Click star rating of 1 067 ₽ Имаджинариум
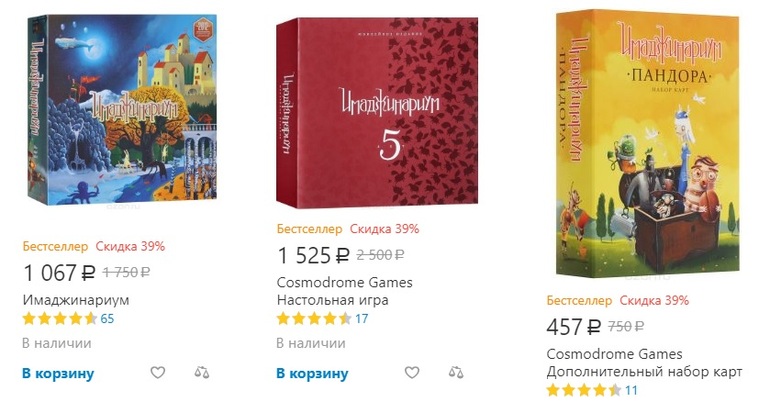 [59, 319]
